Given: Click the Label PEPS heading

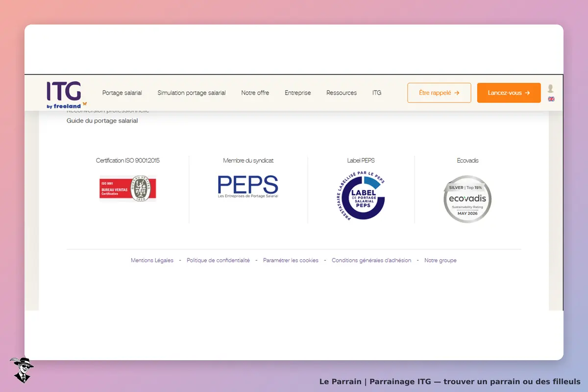Looking at the screenshot, I should coord(361,160).
